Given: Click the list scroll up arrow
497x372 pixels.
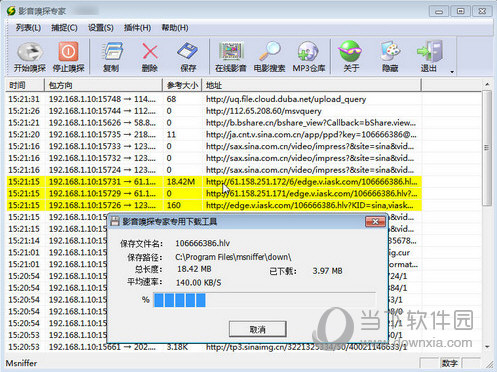Looking at the screenshot, I should coord(487,85).
